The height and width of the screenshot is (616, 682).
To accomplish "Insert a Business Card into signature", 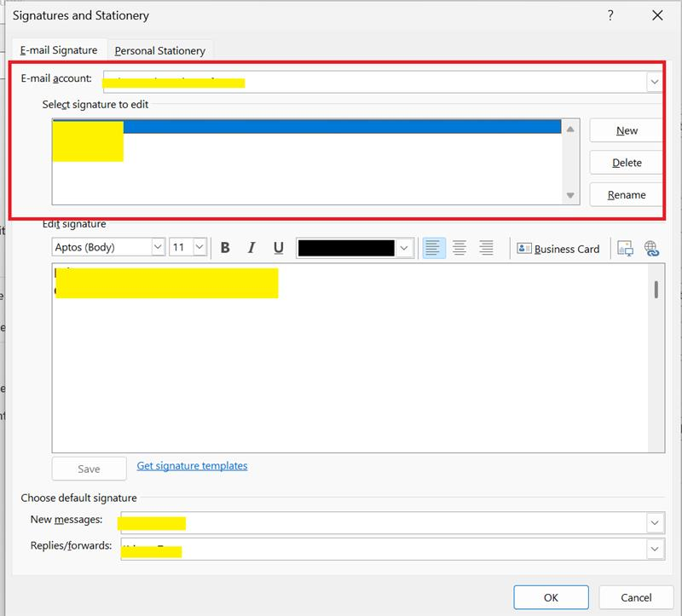I will point(558,249).
